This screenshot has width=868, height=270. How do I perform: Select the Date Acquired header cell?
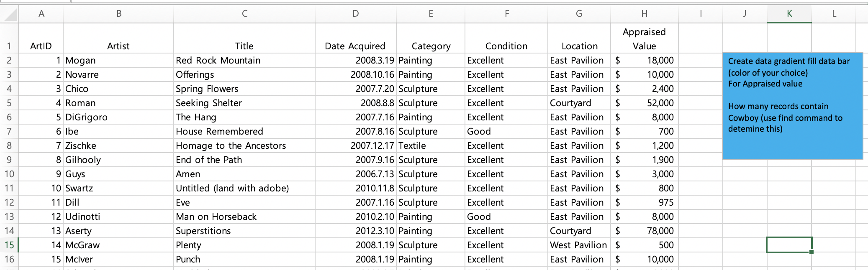point(355,46)
